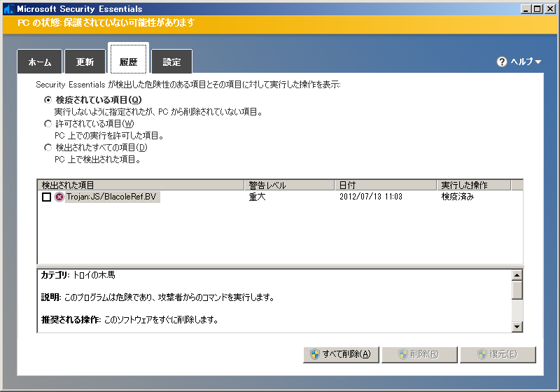Tick the checkbox for Trojan:JS/BlacoleRef.BV

coord(46,197)
